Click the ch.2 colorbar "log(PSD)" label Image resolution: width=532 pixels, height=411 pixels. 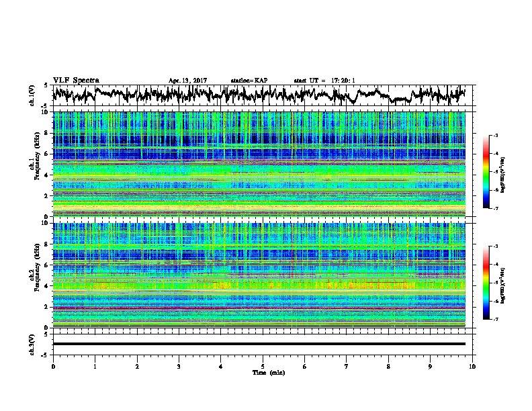click(503, 286)
